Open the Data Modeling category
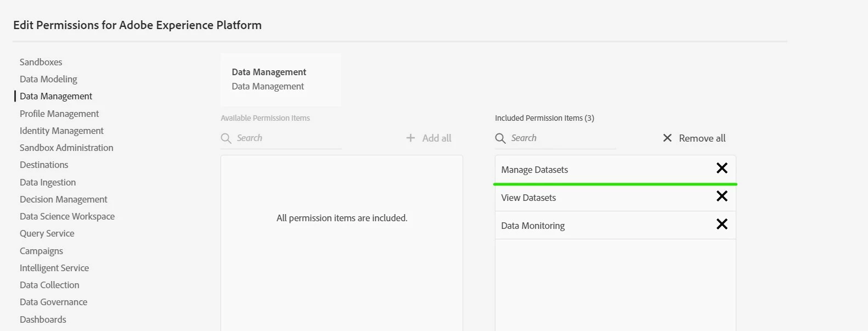Viewport: 868px width, 331px height. (x=48, y=79)
